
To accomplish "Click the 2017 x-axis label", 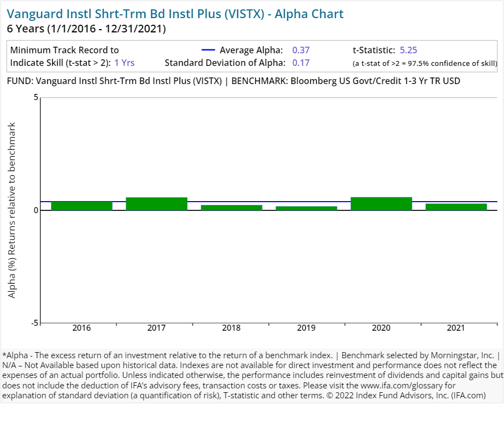I will [x=156, y=328].
